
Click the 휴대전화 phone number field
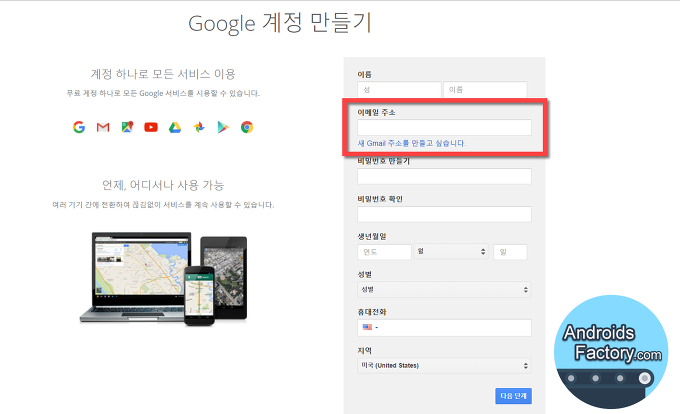(x=444, y=328)
